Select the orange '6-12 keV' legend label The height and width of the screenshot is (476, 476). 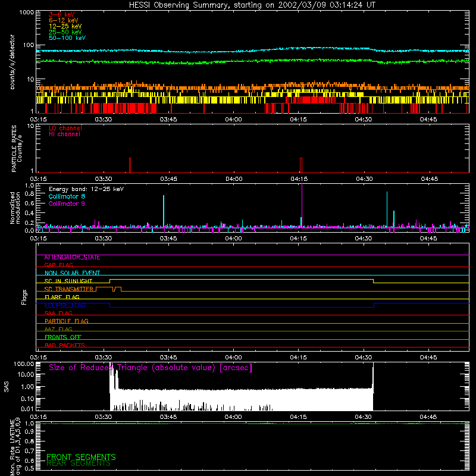pyautogui.click(x=64, y=20)
